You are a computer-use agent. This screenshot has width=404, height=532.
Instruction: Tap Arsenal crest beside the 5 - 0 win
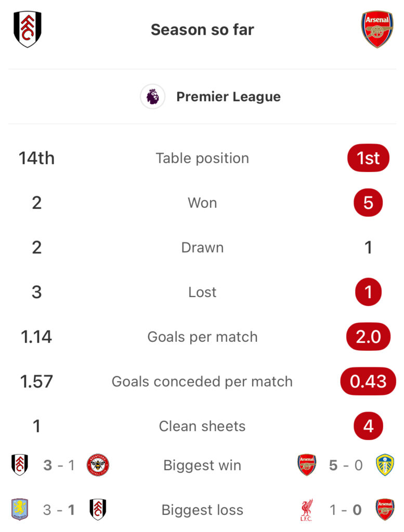[x=307, y=465]
